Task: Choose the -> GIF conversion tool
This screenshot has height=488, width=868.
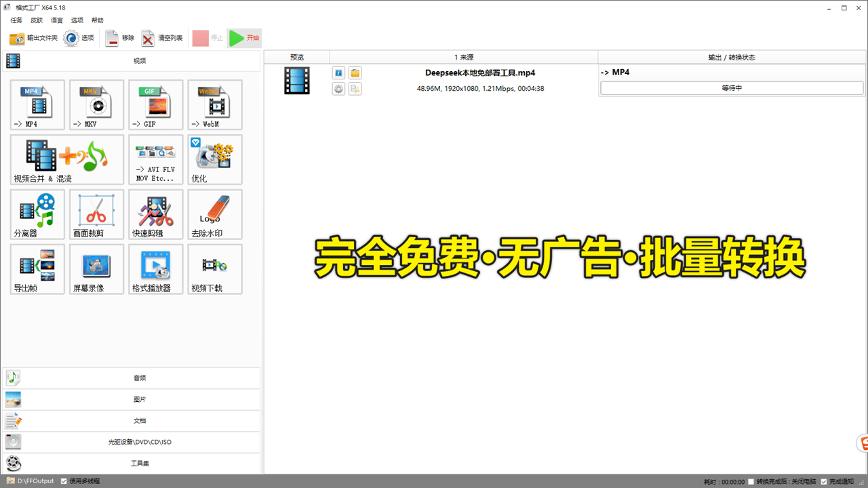Action: 155,104
